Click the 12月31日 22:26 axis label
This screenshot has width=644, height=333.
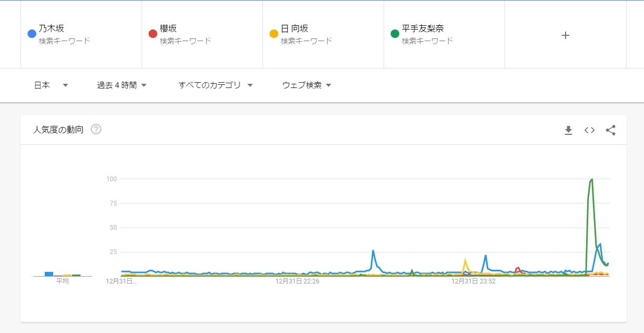click(x=297, y=281)
